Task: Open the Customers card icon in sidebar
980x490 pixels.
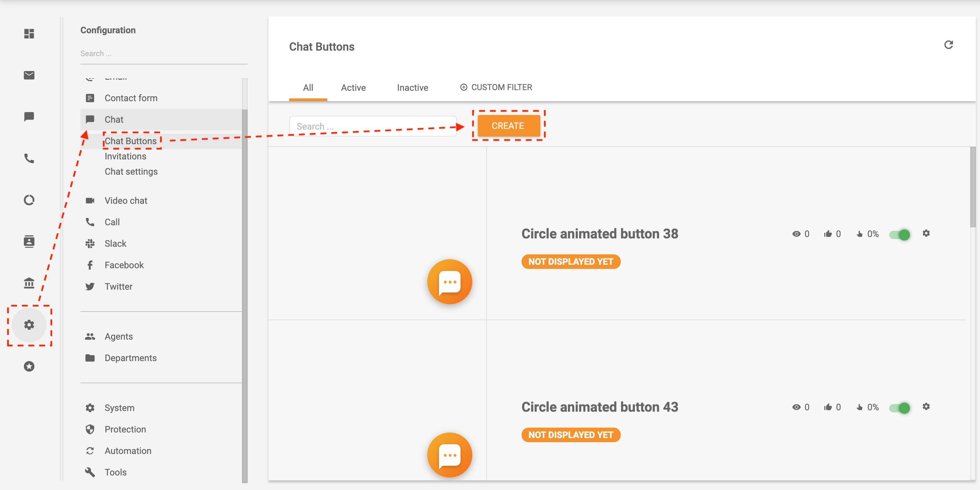Action: click(x=28, y=242)
